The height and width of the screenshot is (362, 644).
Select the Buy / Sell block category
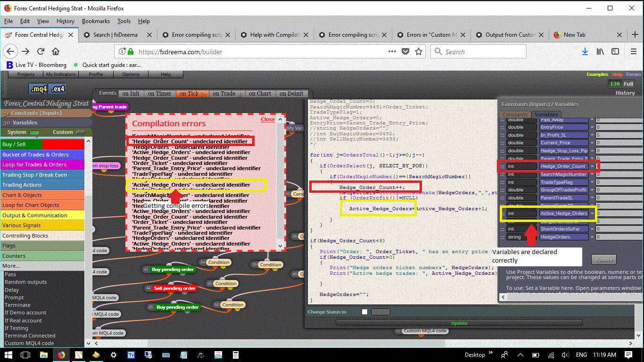[42, 144]
